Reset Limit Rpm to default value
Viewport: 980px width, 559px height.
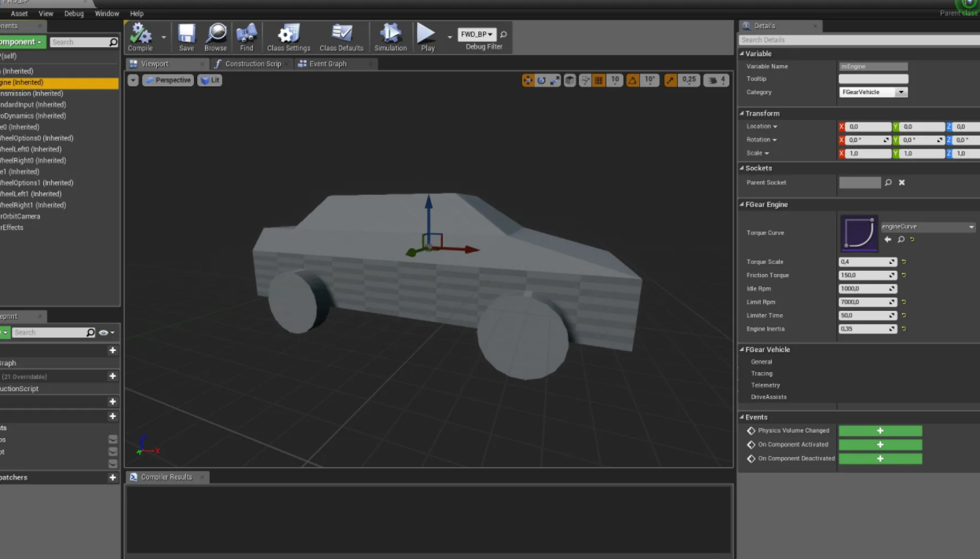(x=904, y=302)
